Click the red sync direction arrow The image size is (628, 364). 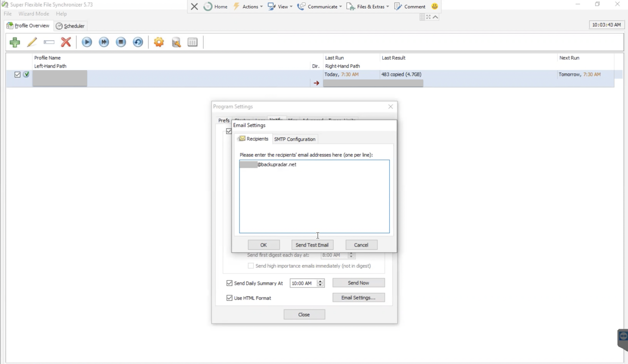coord(316,83)
